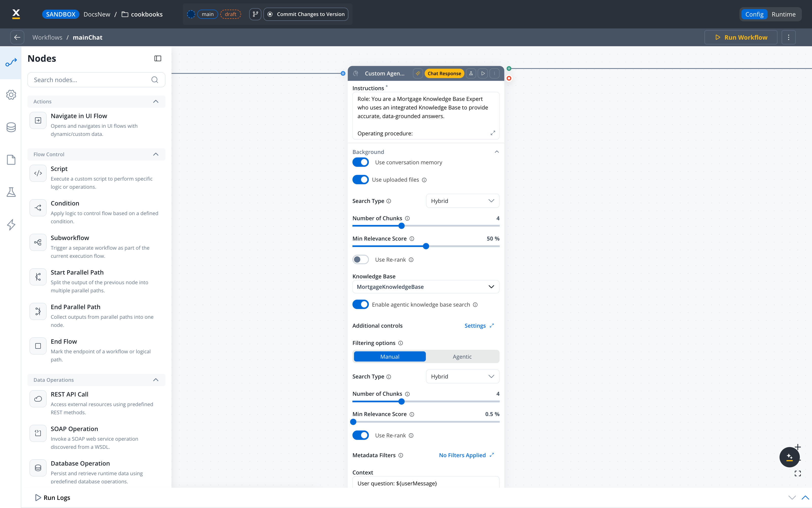Show info for Use uploaded files

424,180
